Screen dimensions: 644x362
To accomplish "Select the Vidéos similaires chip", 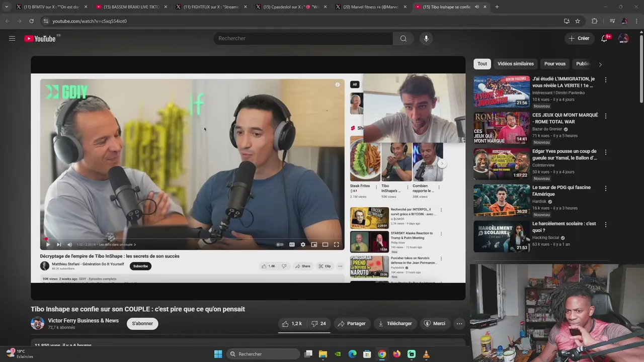I will pos(516,64).
